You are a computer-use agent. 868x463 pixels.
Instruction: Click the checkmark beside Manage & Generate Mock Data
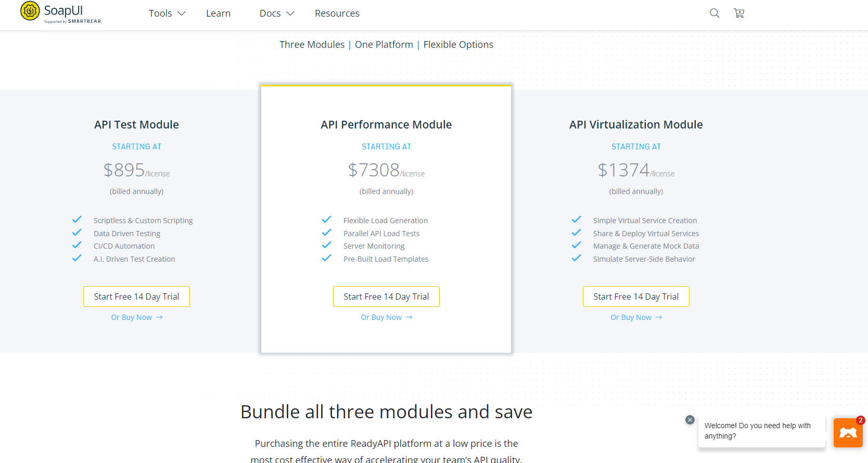[x=577, y=245]
